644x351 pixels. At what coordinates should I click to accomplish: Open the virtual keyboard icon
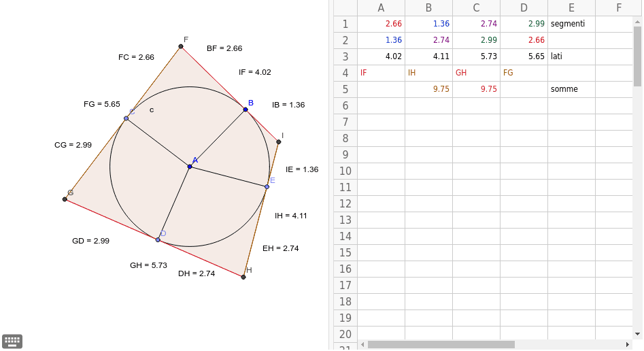click(12, 341)
